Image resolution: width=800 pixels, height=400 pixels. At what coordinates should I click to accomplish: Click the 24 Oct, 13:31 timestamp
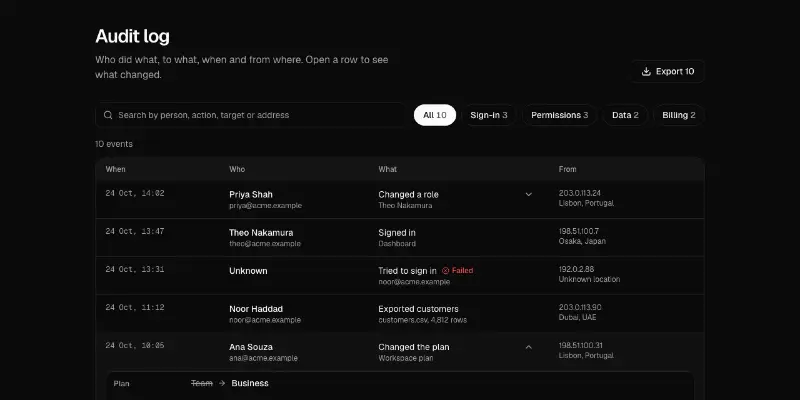[x=135, y=269]
